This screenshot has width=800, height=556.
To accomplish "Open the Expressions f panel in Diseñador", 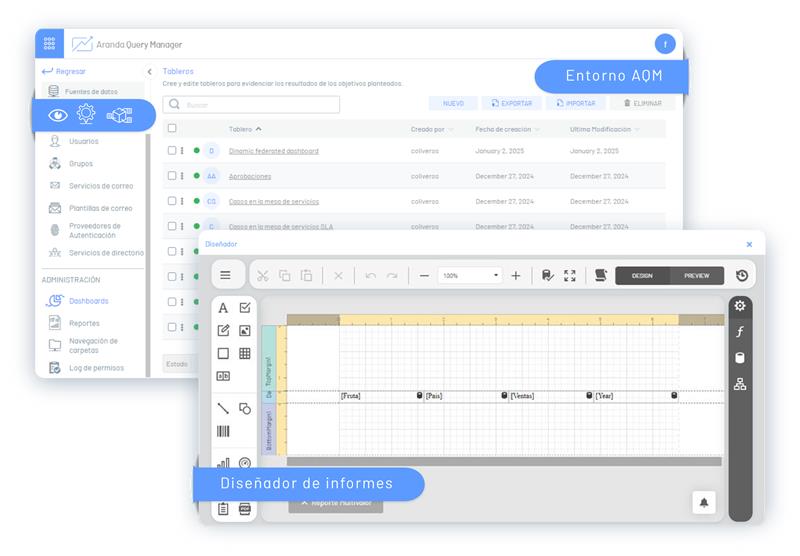I will (740, 332).
